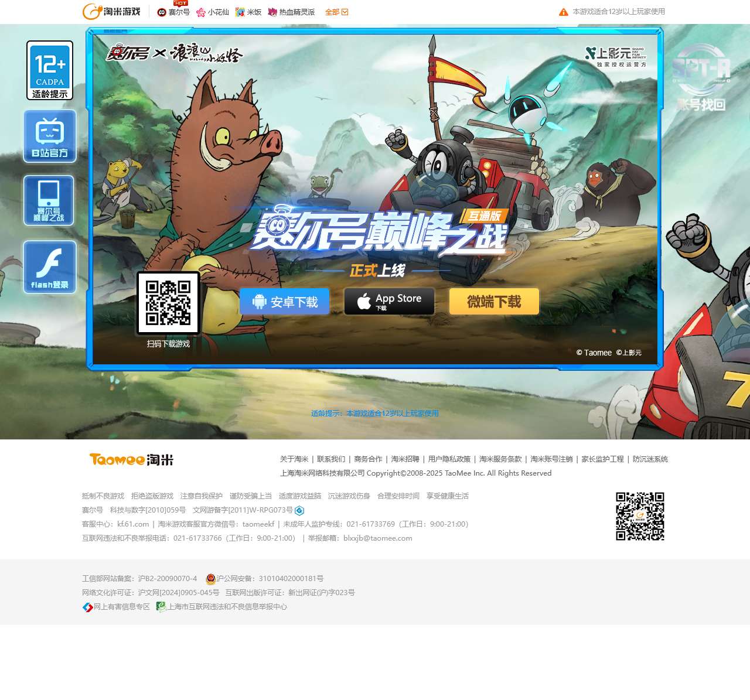
Task: Open the 12+ CADPA age rating badge
Action: click(x=50, y=70)
